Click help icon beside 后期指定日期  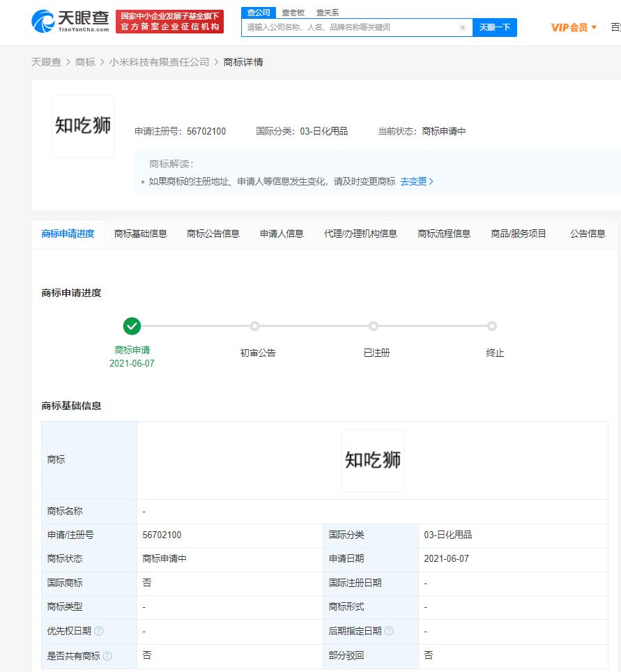click(389, 631)
